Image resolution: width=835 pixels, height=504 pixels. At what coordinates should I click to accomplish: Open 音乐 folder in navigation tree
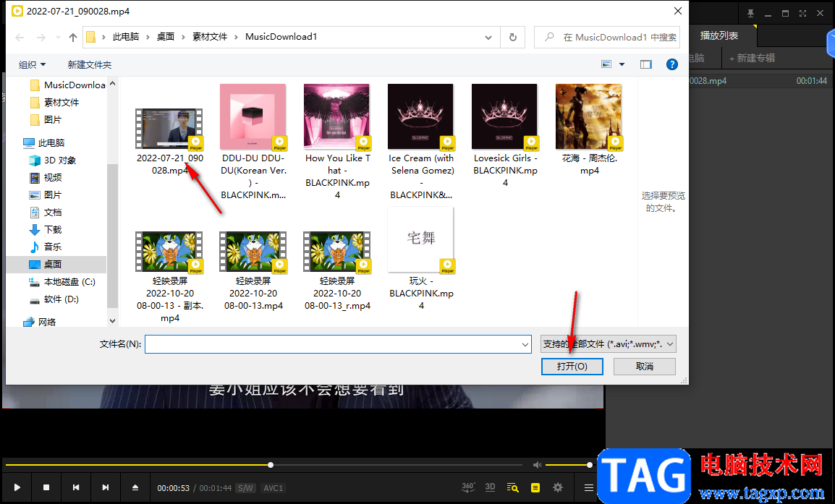pyautogui.click(x=46, y=247)
